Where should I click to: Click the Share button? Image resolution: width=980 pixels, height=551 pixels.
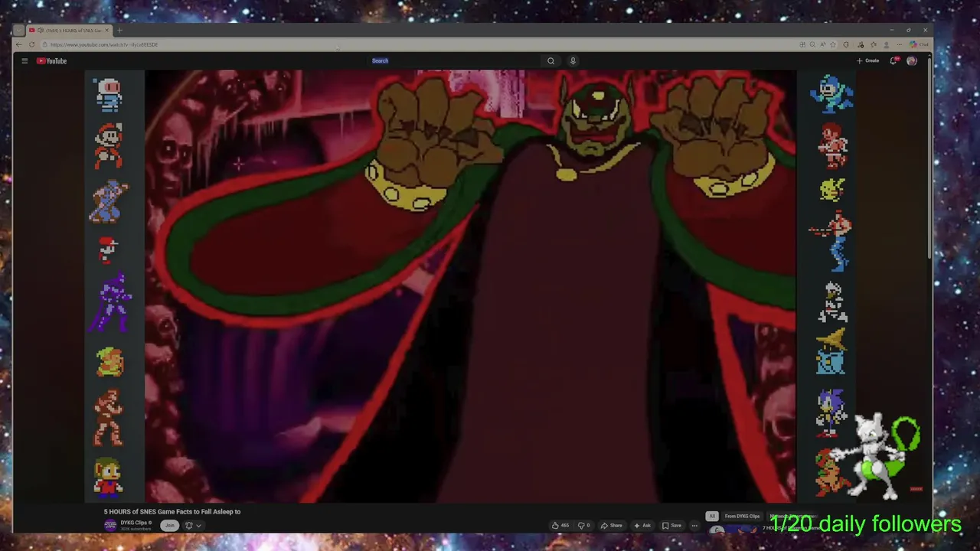(x=612, y=526)
